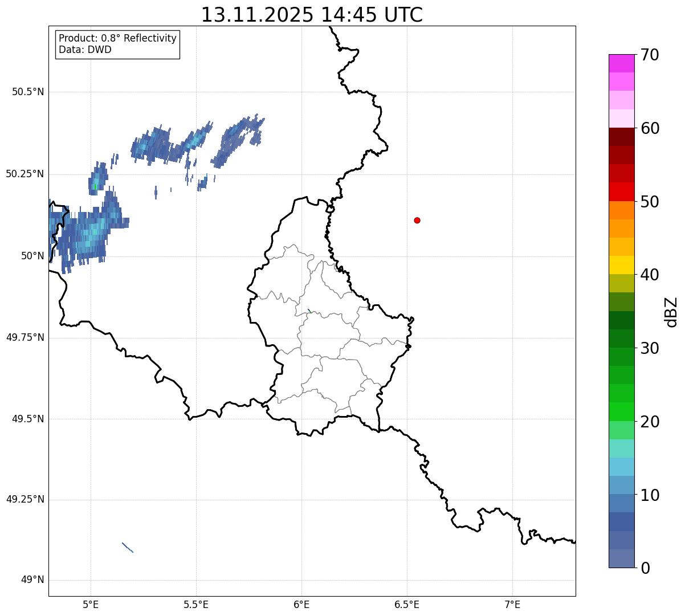Pick the orange colorbar swatch just below 50
Screen dimensions: 685x616
pyautogui.click(x=621, y=210)
